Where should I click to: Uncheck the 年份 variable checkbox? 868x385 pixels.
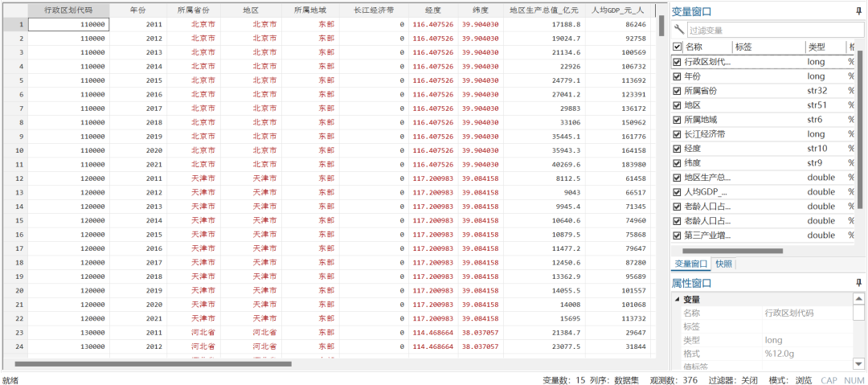tap(677, 76)
